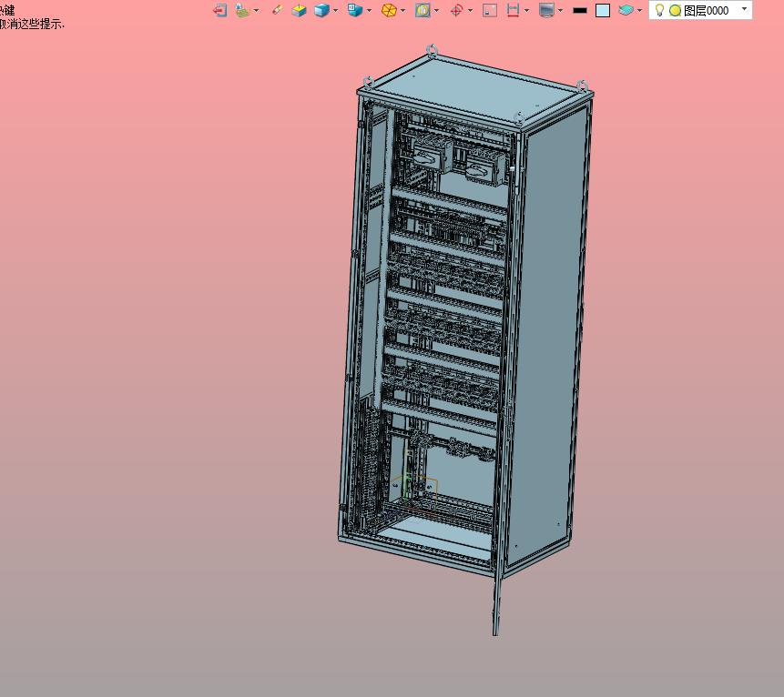784x697 pixels.
Task: Click the red exit arrow icon
Action: (x=219, y=10)
